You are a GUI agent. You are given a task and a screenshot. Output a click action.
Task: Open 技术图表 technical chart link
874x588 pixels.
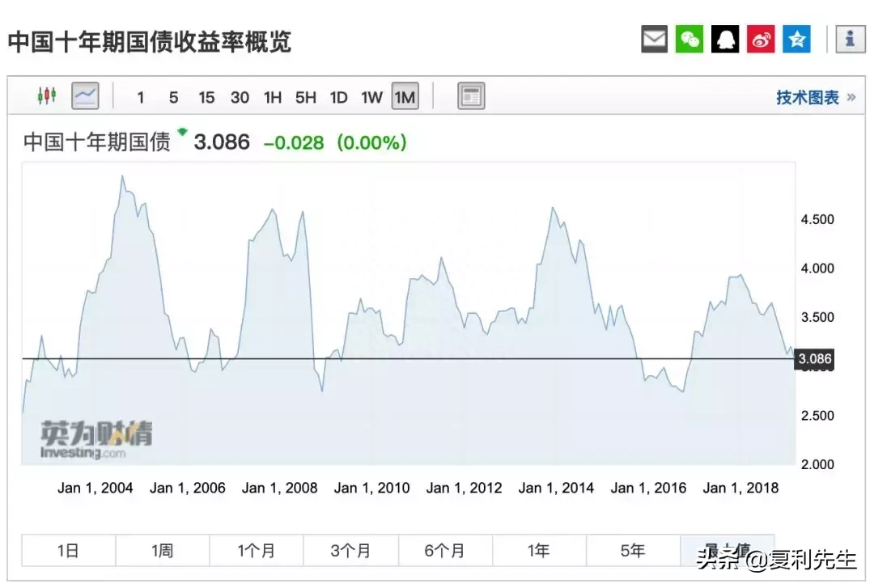pos(808,97)
